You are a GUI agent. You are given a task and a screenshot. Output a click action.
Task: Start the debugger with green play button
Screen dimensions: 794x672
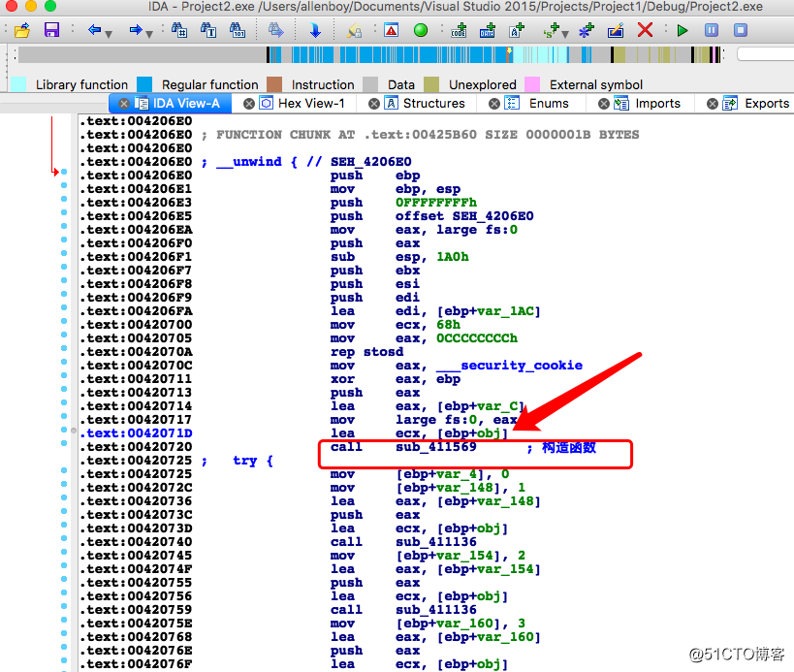683,30
